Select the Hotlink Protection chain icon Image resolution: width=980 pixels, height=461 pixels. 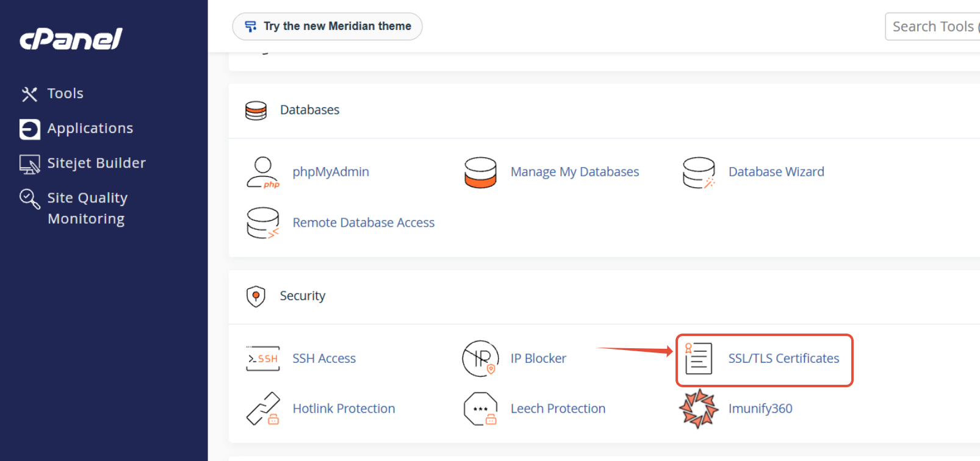tap(263, 409)
